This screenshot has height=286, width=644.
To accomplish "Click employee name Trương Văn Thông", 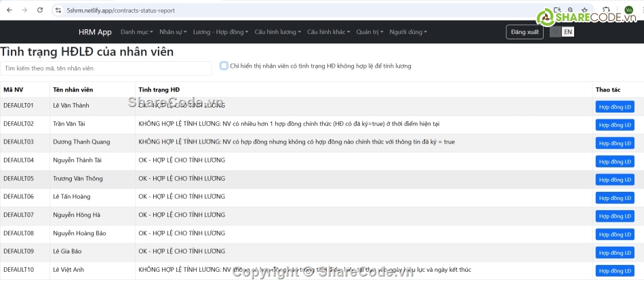I will pyautogui.click(x=78, y=178).
